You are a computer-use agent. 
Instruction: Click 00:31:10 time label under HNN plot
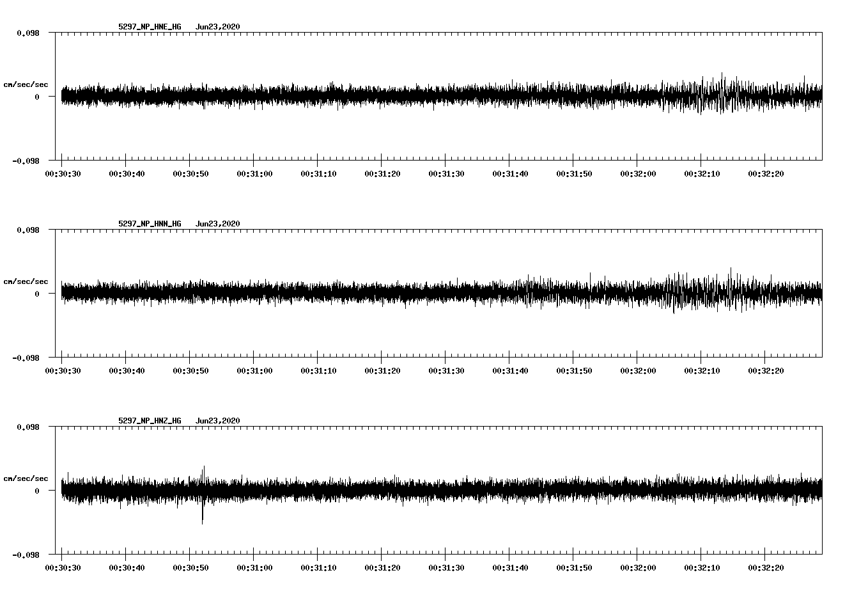pos(318,370)
